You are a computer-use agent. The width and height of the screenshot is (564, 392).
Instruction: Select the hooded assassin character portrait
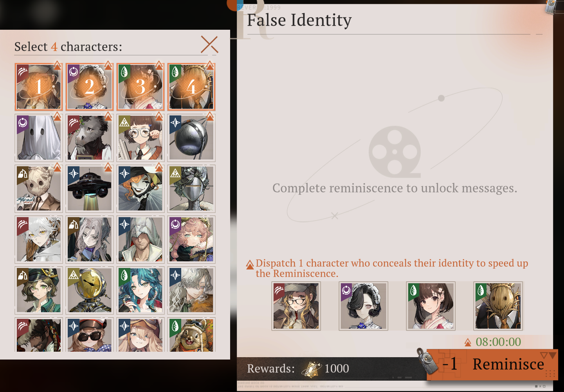pyautogui.click(x=141, y=239)
